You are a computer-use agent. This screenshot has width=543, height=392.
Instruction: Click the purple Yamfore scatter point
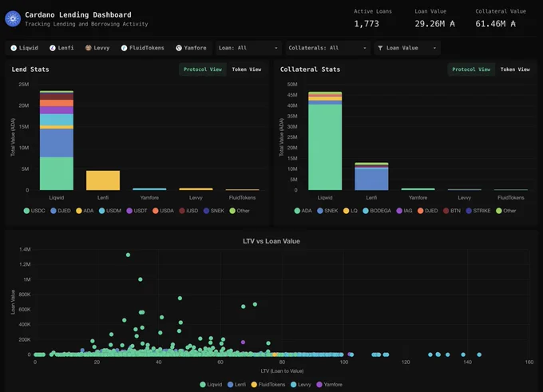pos(243,343)
